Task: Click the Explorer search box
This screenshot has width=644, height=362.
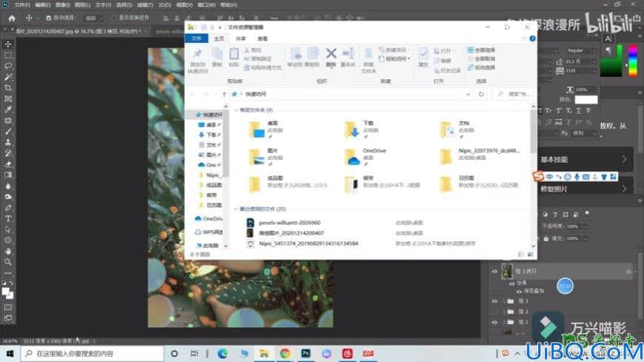Action: [514, 94]
